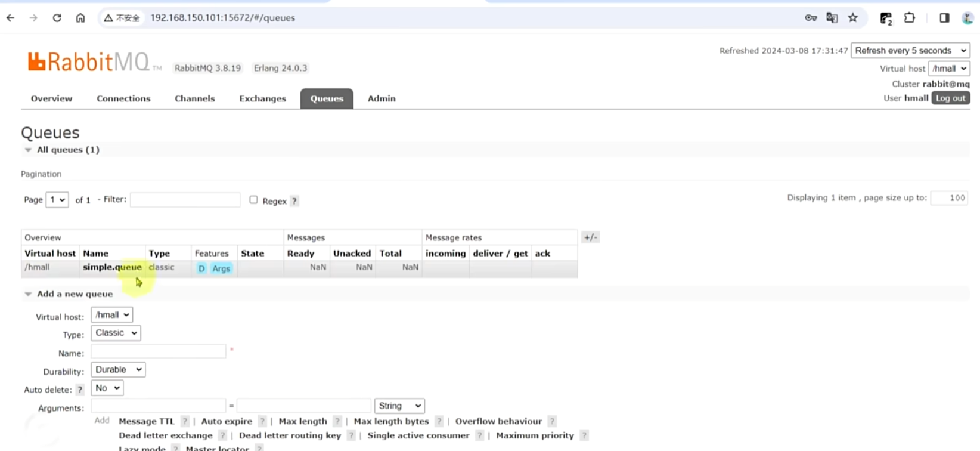This screenshot has width=980, height=451.
Task: Click the RabbitMQ logo
Action: click(94, 61)
